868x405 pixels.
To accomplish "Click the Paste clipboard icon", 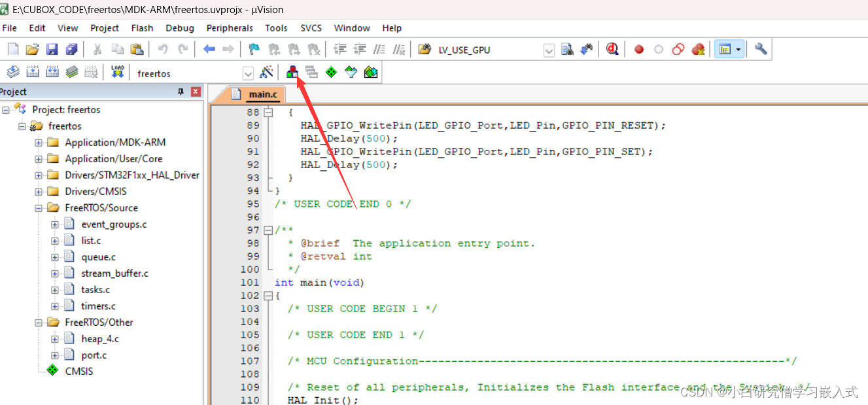I will pyautogui.click(x=137, y=49).
